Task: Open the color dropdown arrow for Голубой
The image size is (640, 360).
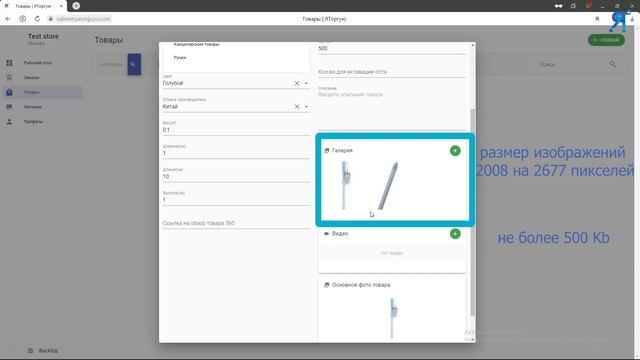Action: point(306,83)
